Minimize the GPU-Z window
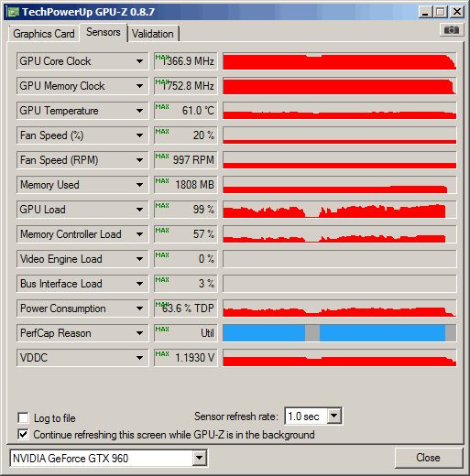This screenshot has width=470, height=476. [425, 12]
